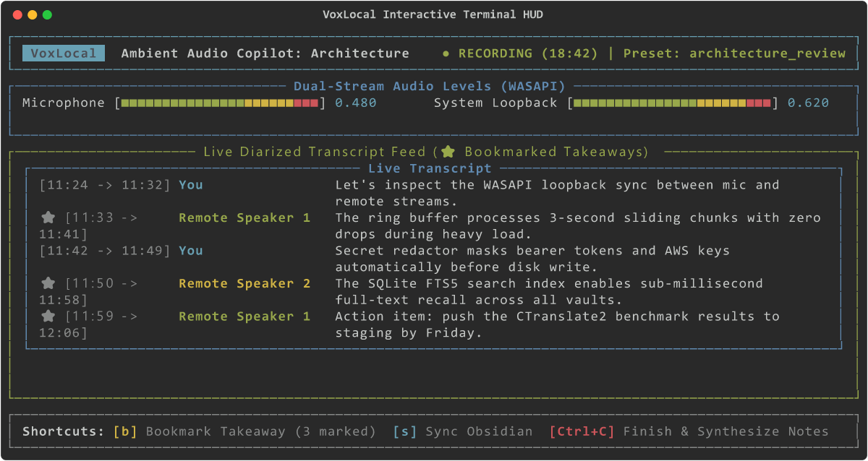Click the window title VoxLocal Interactive Terminal HUD
The height and width of the screenshot is (461, 868).
click(x=433, y=14)
